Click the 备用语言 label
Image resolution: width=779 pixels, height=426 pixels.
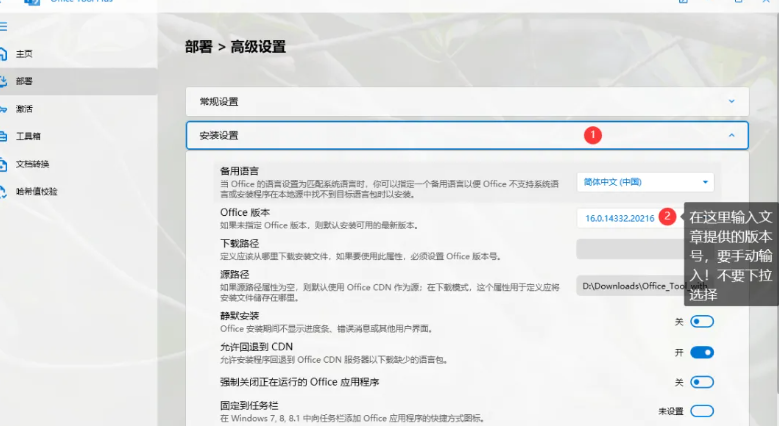tap(239, 171)
